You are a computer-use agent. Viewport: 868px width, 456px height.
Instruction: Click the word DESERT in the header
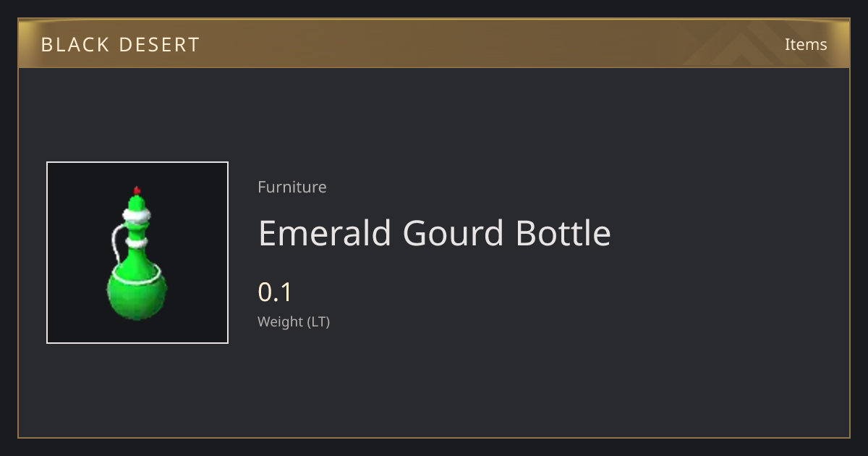161,45
